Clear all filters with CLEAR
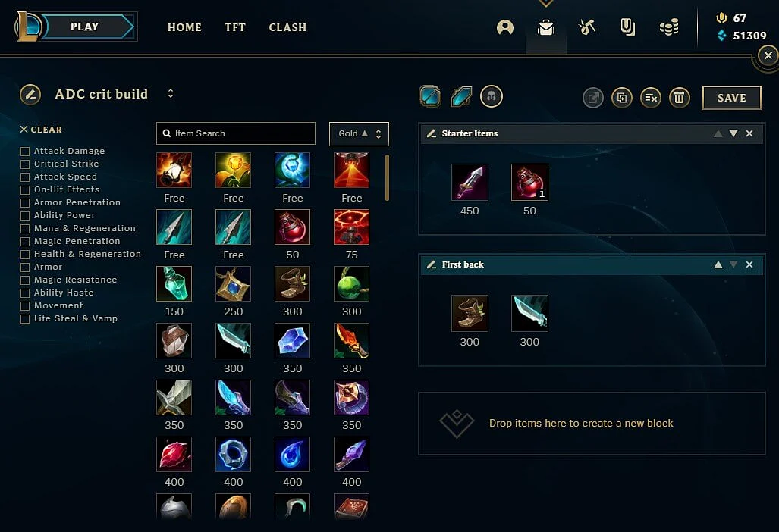779x532 pixels. click(41, 130)
